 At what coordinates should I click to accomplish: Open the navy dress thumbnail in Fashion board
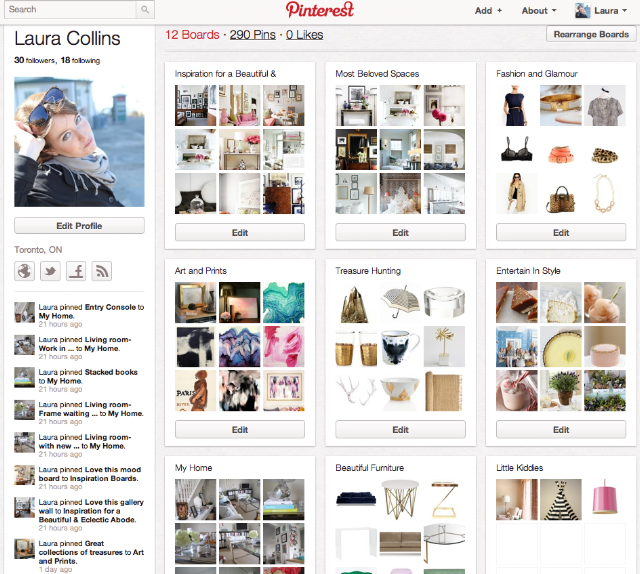tap(516, 105)
